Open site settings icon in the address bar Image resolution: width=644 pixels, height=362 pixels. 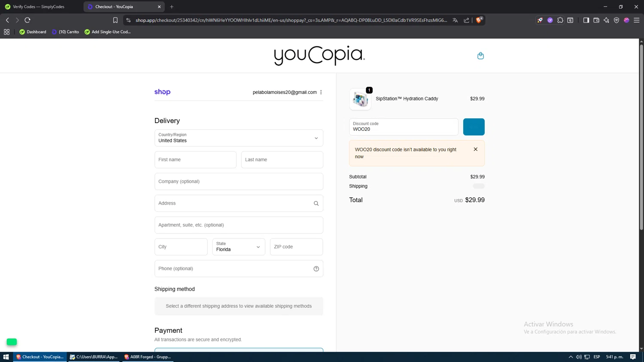128,20
